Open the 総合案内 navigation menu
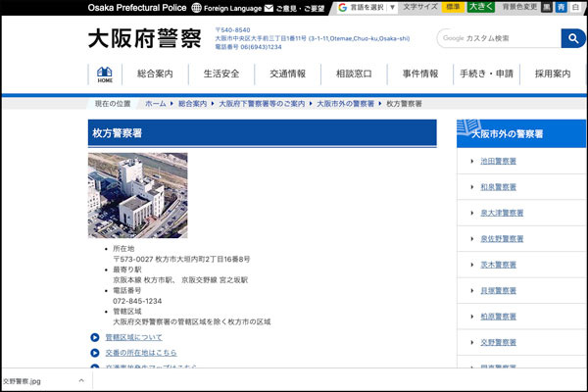This screenshot has height=392, width=588. coord(155,74)
